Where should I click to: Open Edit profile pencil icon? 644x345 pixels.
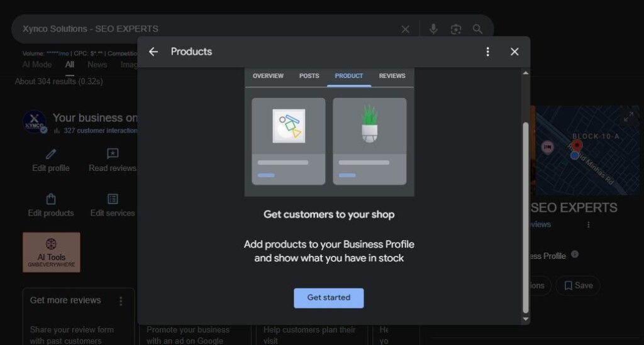pos(51,154)
